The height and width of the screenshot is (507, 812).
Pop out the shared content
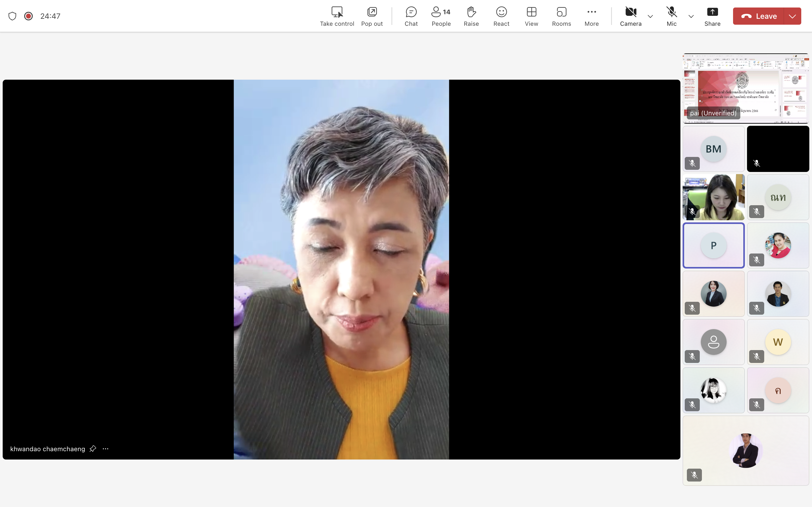click(372, 16)
